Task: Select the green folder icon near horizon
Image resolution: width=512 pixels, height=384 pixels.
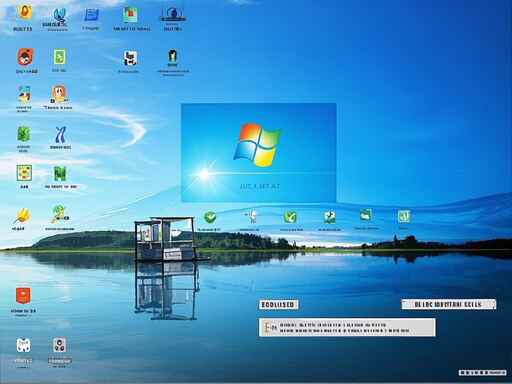Action: (x=366, y=215)
